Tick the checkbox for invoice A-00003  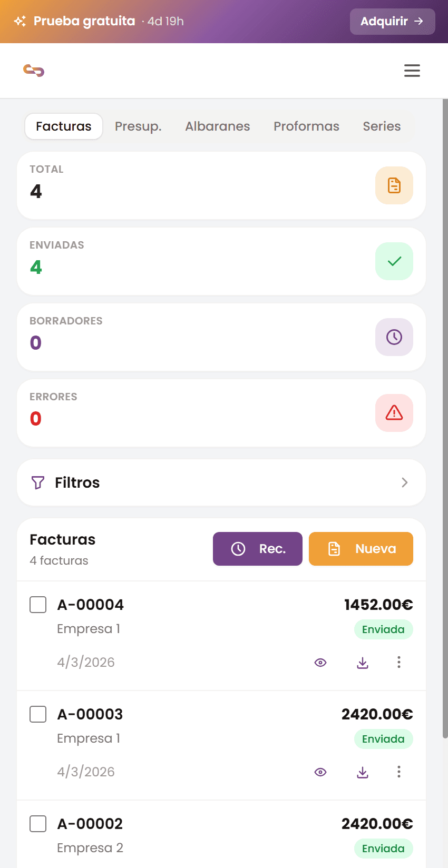[x=38, y=714]
